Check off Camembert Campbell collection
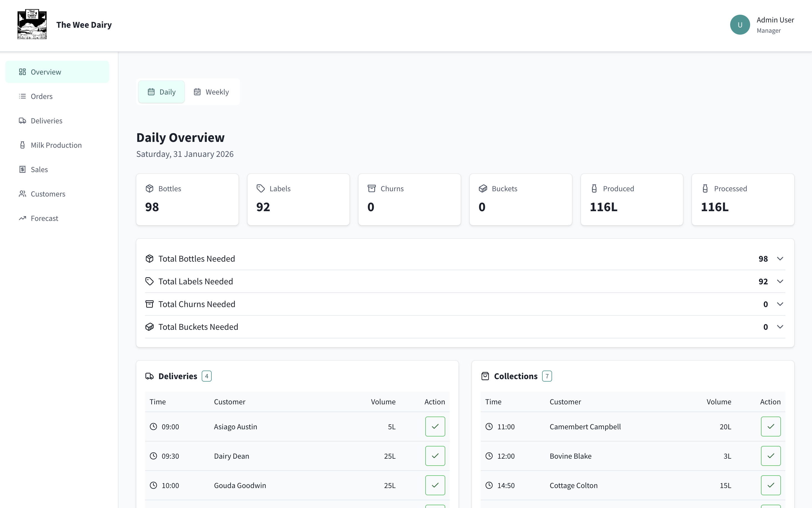The image size is (812, 508). 770,426
